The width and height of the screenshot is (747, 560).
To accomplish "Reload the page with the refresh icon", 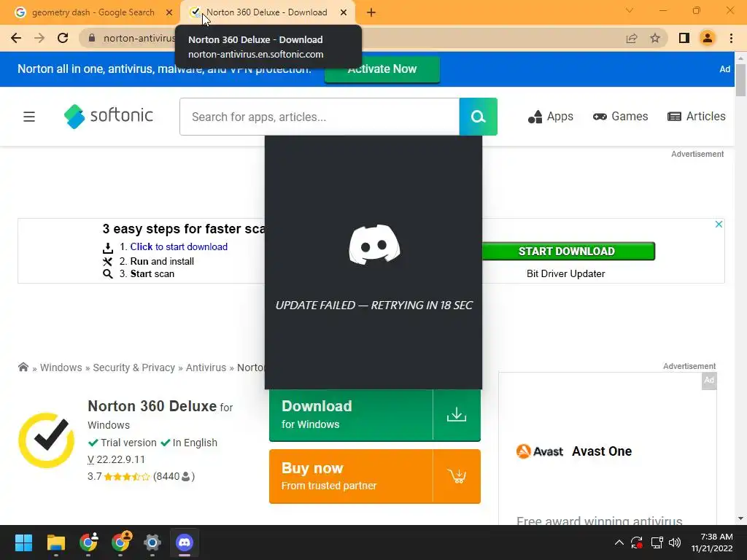I will (63, 38).
